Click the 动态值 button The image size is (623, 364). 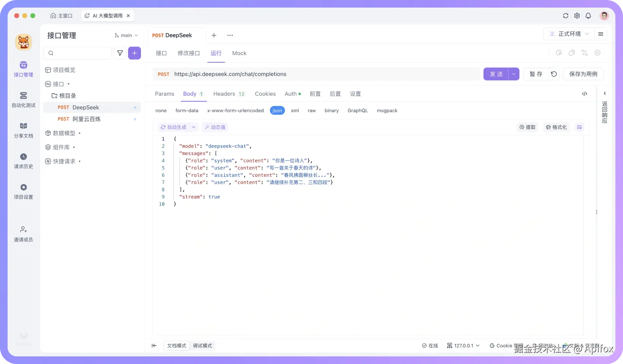click(215, 127)
